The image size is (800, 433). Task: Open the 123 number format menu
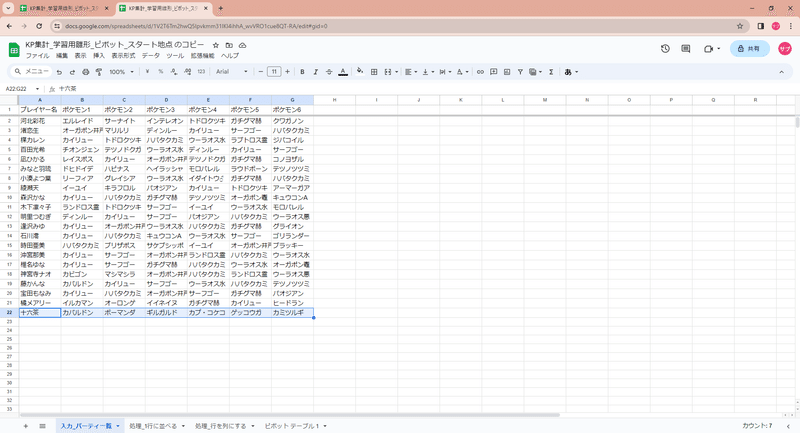(x=201, y=72)
